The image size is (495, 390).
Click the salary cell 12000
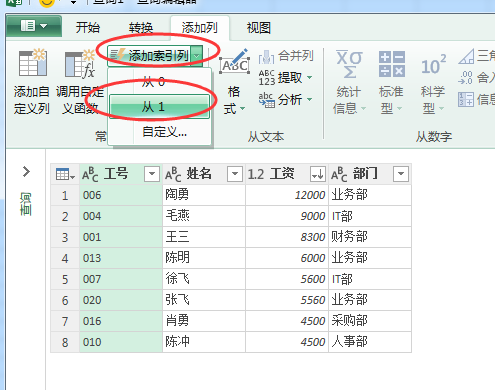click(287, 195)
